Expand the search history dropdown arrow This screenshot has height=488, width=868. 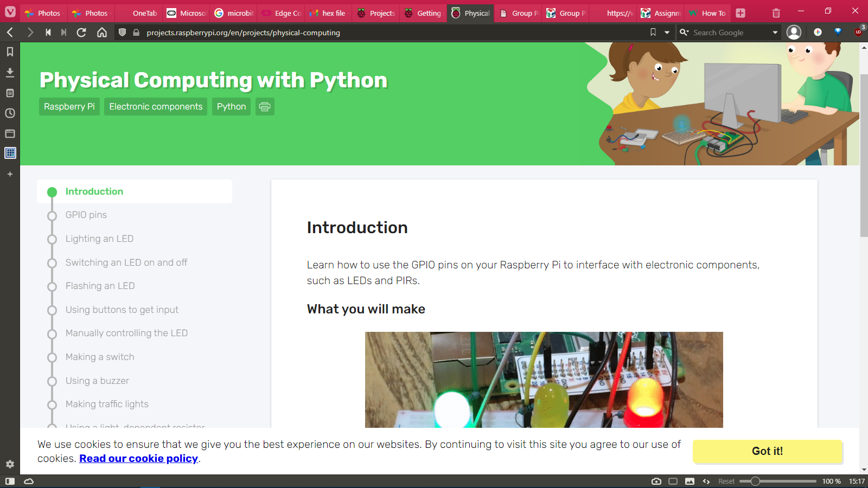775,33
